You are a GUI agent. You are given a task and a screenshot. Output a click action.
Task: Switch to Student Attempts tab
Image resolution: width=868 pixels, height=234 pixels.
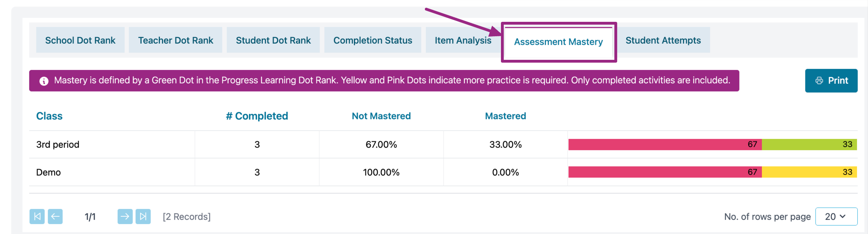[x=663, y=40]
